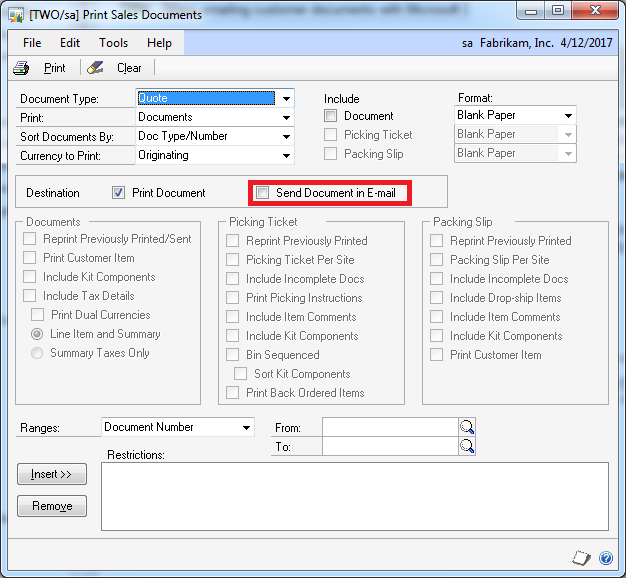626x578 pixels.
Task: Check Print Back Ordered Items
Action: coord(233,393)
